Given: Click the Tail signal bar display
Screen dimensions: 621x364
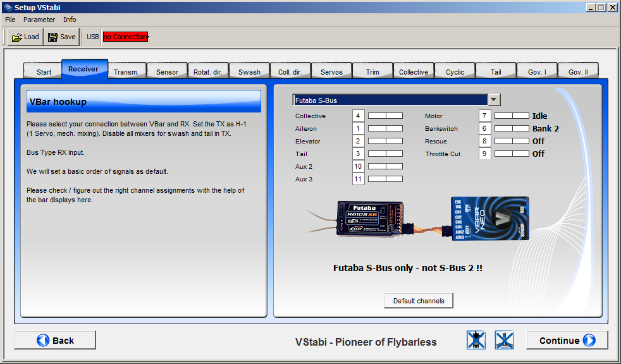Looking at the screenshot, I should (x=385, y=154).
